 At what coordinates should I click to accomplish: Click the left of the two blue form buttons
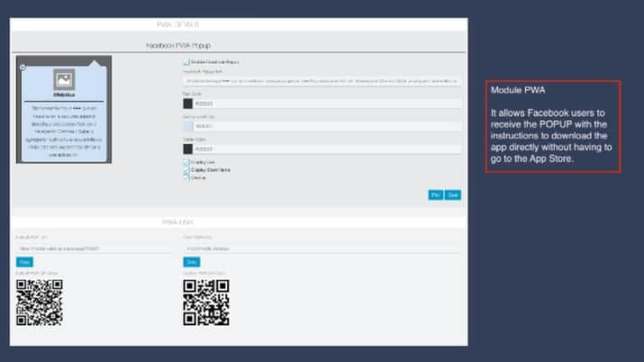tap(436, 195)
